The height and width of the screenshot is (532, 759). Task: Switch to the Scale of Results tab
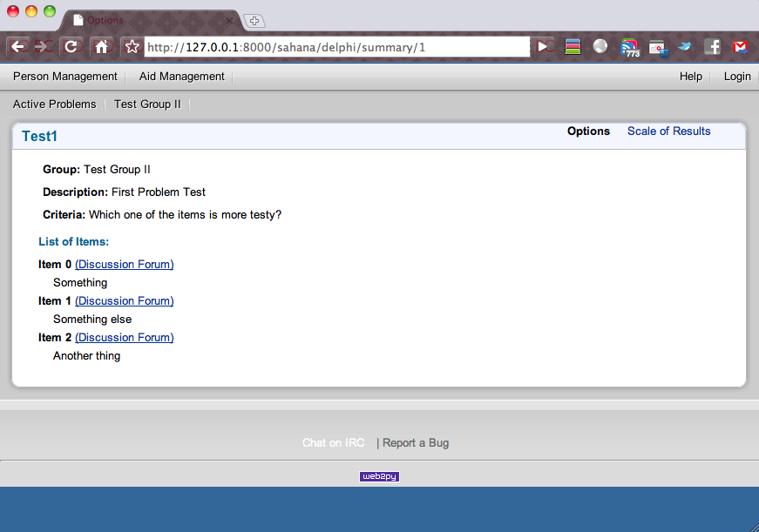tap(668, 131)
